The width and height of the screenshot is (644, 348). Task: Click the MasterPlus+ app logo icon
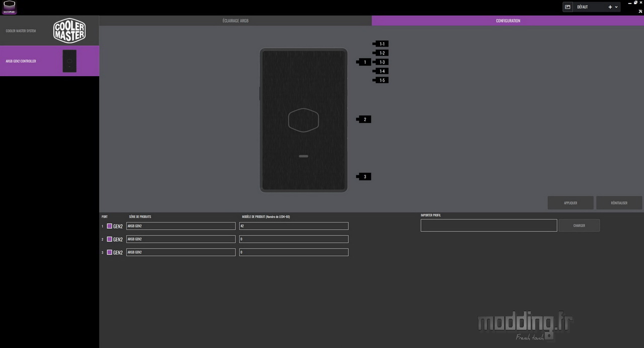click(x=9, y=7)
